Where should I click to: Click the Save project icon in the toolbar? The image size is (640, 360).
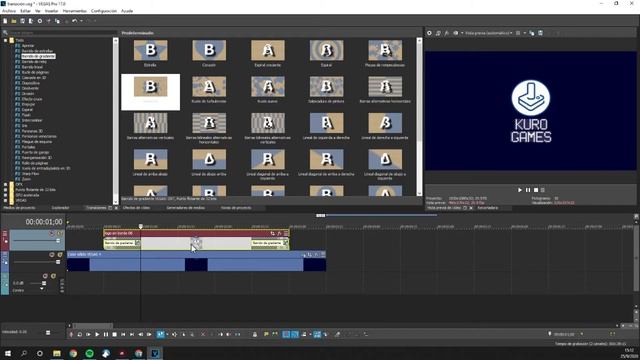pyautogui.click(x=22, y=21)
